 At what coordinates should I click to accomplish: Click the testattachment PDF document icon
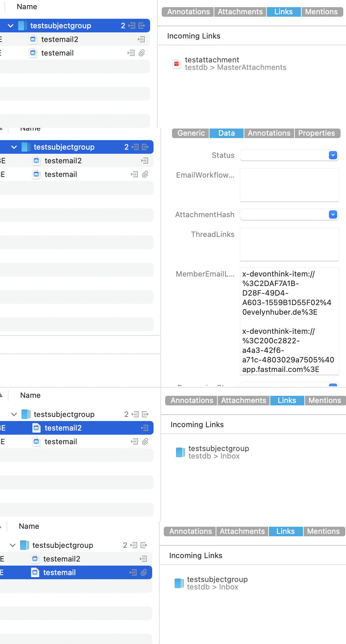[176, 64]
